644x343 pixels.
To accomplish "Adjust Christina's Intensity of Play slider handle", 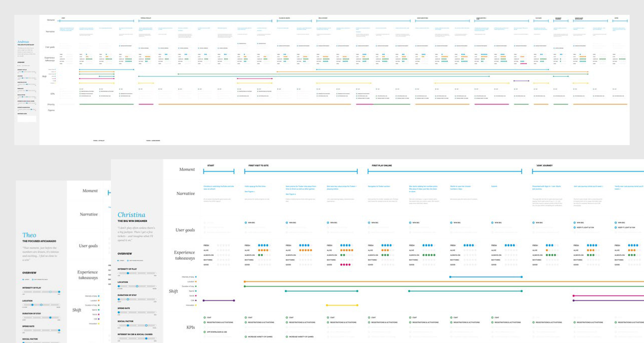I will [128, 273].
